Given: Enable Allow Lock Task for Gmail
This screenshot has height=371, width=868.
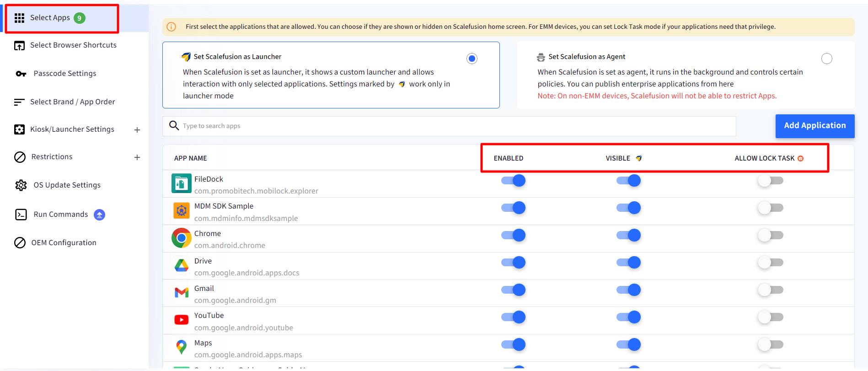Looking at the screenshot, I should 771,290.
